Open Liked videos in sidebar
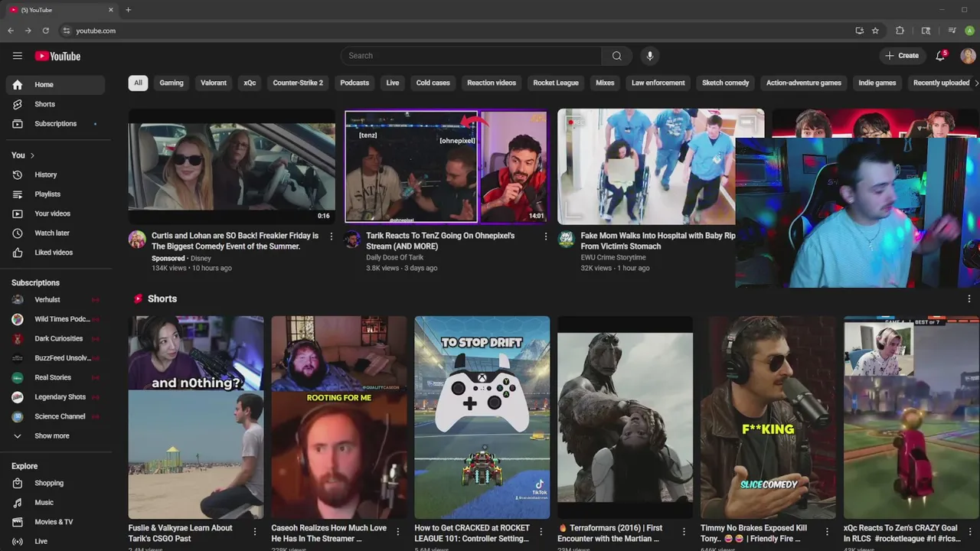 pos(55,253)
